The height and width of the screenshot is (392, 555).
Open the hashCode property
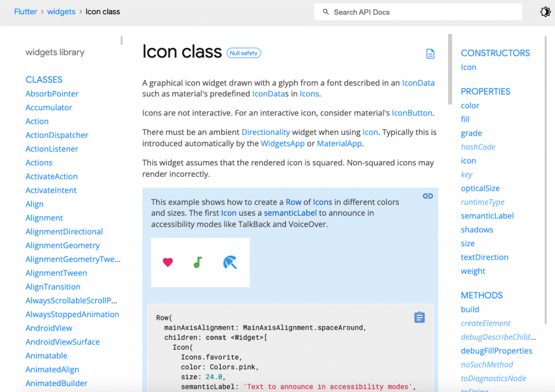[478, 147]
